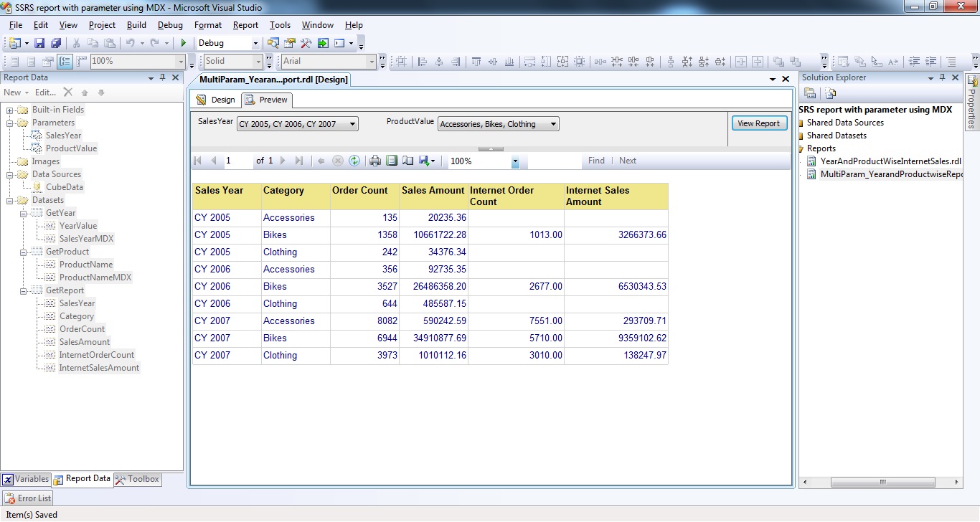This screenshot has height=522, width=980.
Task: Start debugging with green play arrow
Action: point(184,43)
